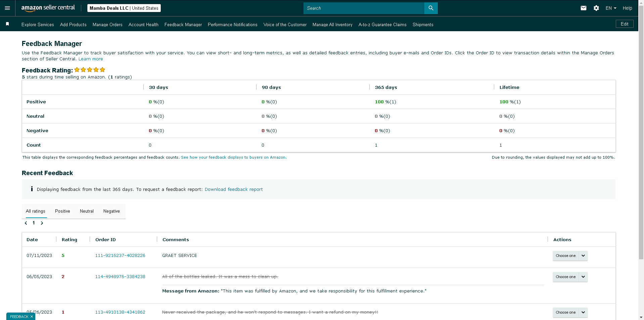Open the messages envelope icon
This screenshot has height=320, width=644.
[x=584, y=8]
